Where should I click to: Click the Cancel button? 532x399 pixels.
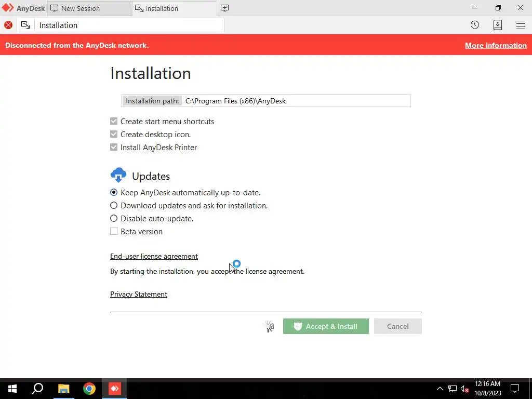tap(397, 326)
